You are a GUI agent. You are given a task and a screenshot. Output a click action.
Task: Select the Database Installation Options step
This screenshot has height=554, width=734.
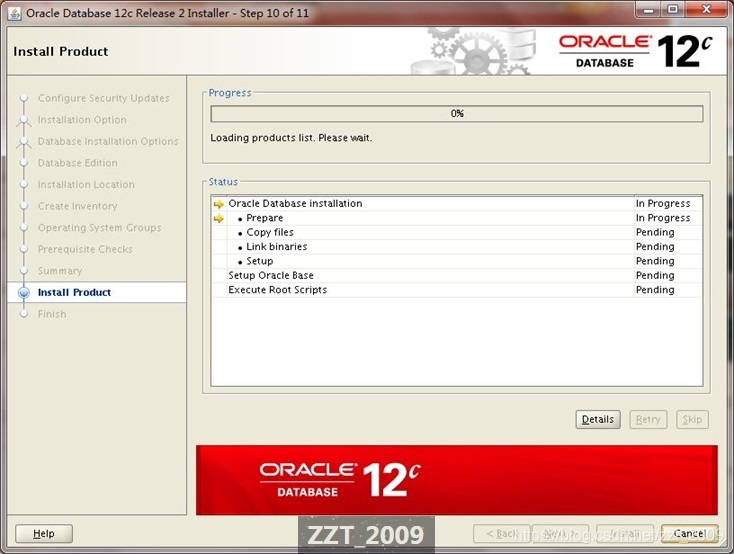tap(108, 141)
